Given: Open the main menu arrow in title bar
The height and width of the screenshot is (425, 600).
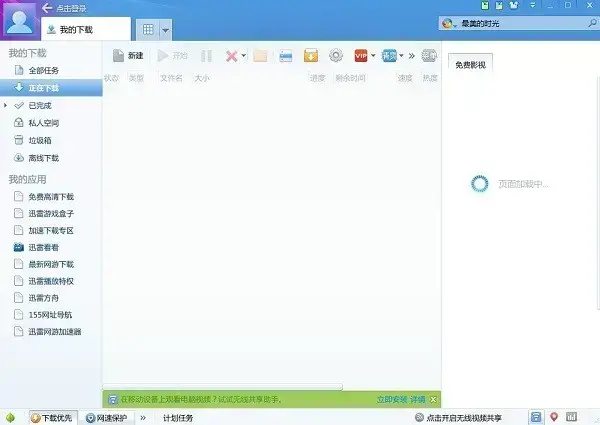Looking at the screenshot, I should 532,5.
